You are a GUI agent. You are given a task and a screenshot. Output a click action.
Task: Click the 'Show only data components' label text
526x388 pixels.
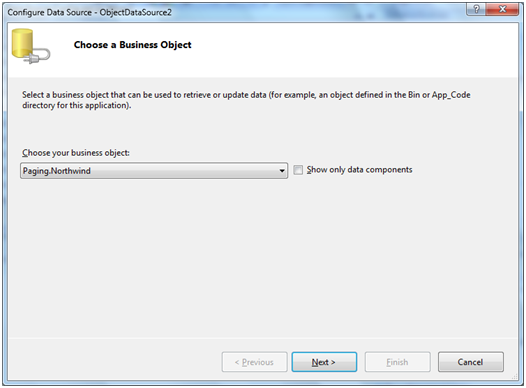(x=359, y=170)
